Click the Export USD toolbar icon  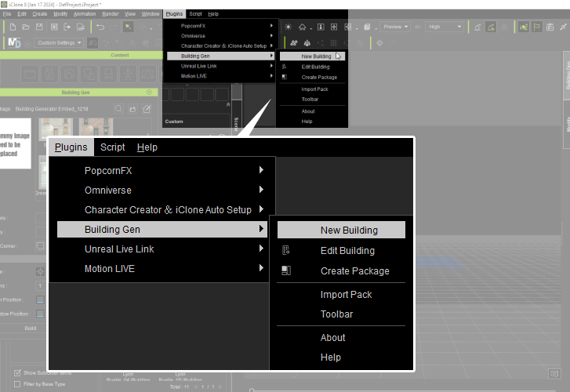tap(81, 27)
